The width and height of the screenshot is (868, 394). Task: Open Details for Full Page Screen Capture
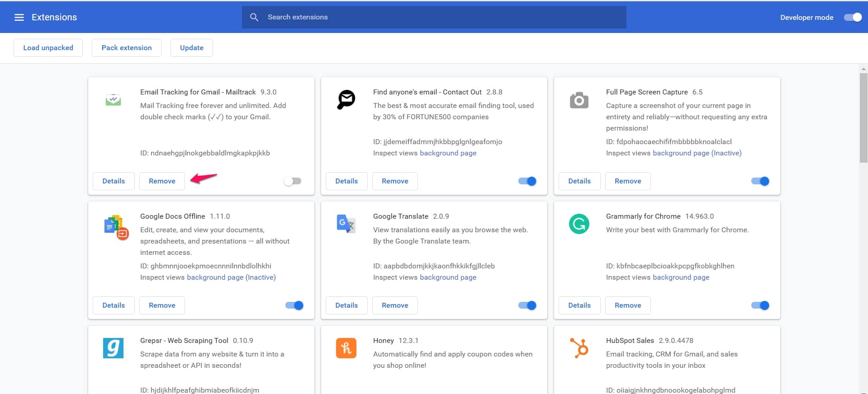(x=579, y=181)
